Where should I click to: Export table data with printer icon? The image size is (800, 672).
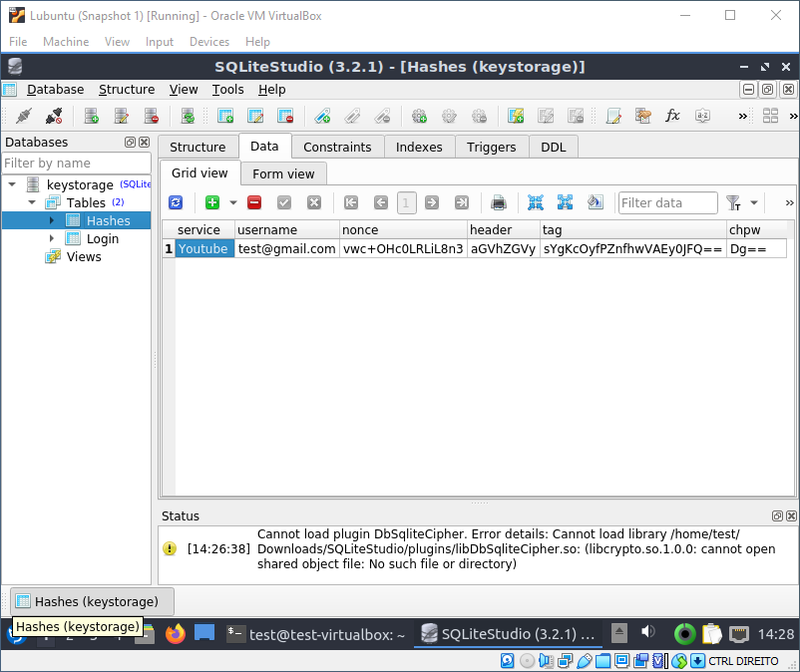pos(499,203)
